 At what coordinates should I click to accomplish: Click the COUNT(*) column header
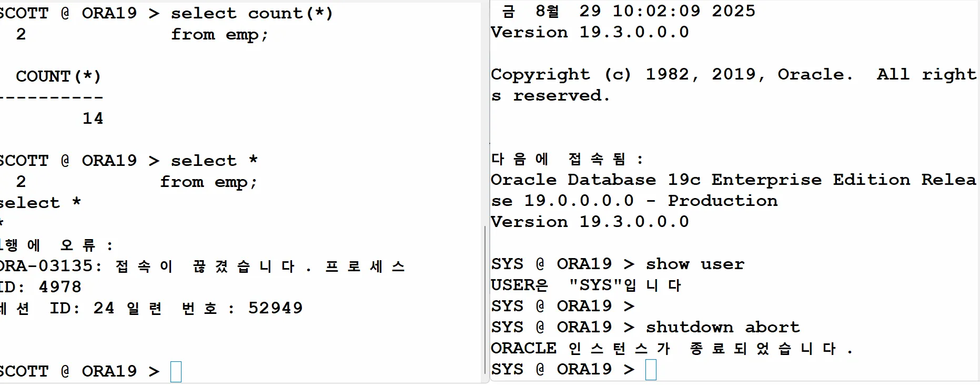58,76
